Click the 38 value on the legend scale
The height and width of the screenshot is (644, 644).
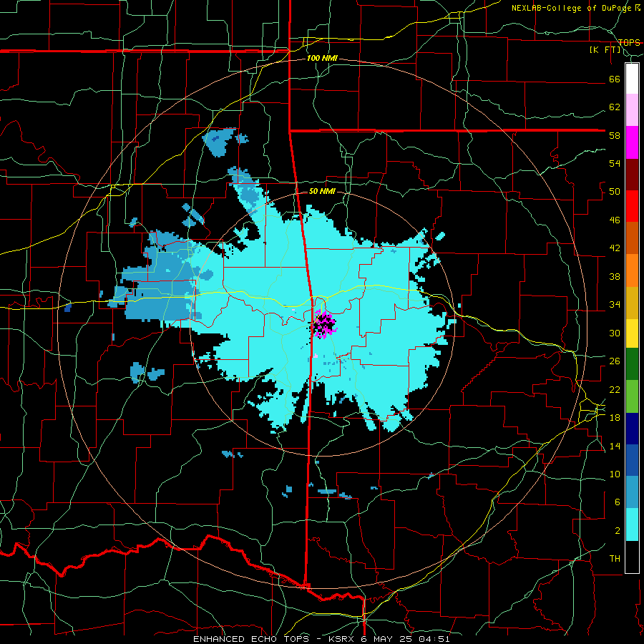point(615,276)
